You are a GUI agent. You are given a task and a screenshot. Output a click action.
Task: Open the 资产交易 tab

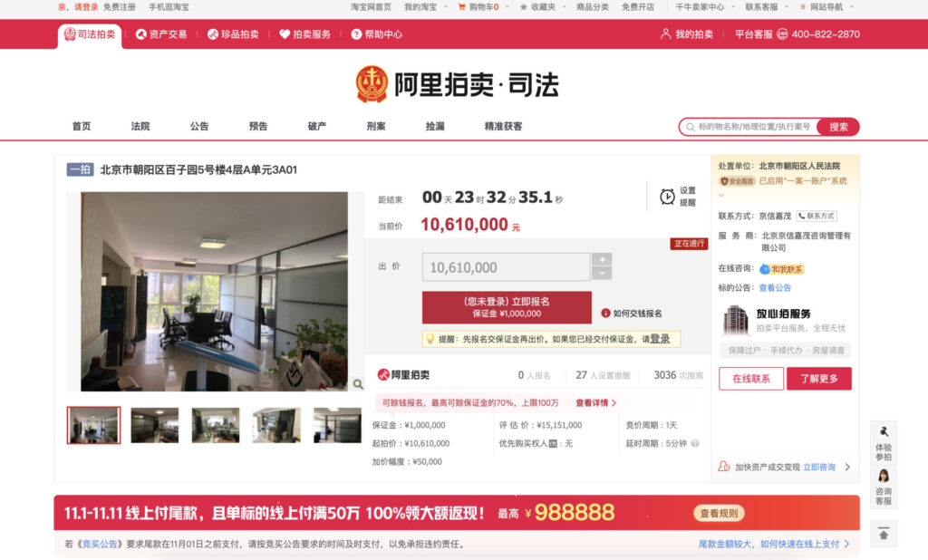pos(161,34)
